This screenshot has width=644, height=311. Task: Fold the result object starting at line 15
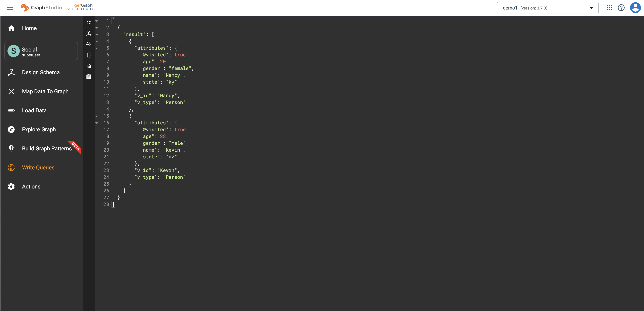coord(97,116)
